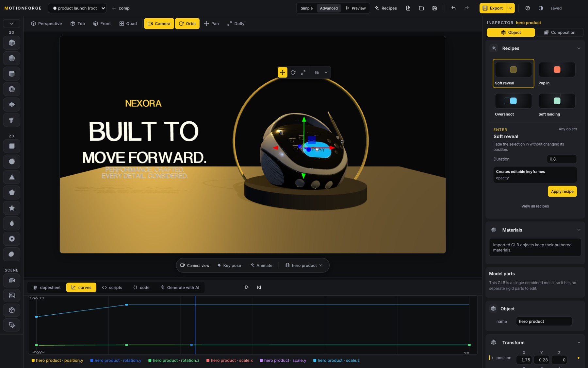Toggle position keyframe diamond

[x=579, y=358]
